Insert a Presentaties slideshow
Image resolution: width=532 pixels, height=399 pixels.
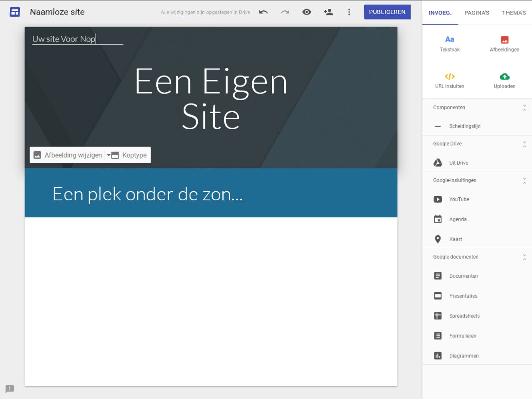click(463, 296)
